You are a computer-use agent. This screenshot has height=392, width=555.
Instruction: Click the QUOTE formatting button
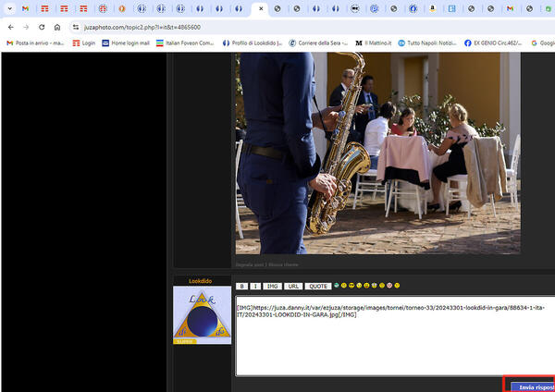(x=318, y=287)
